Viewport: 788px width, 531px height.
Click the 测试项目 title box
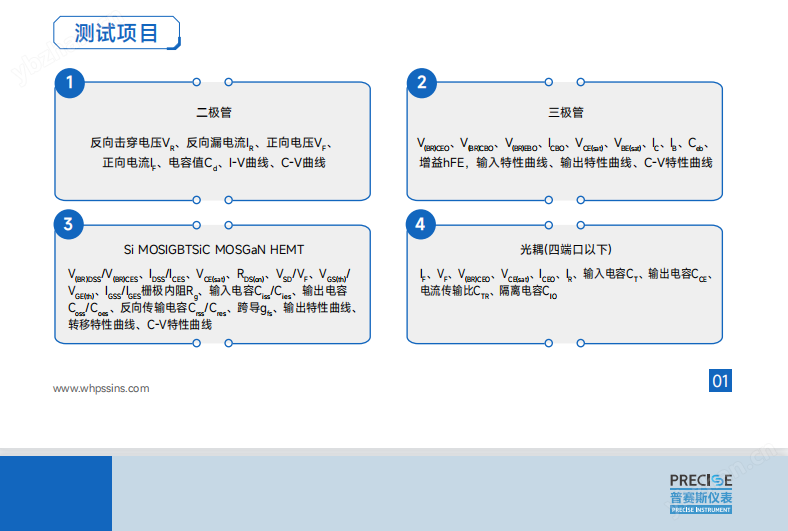coord(116,33)
